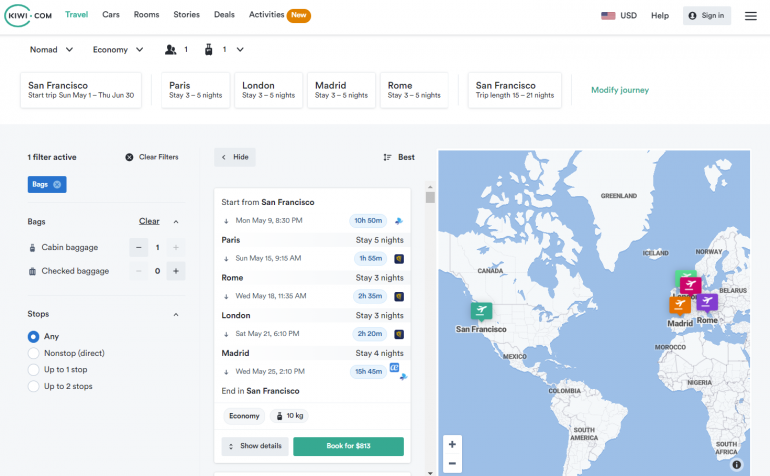Select Up to 1 stop option
Screen dimensions: 770x476
(34, 370)
